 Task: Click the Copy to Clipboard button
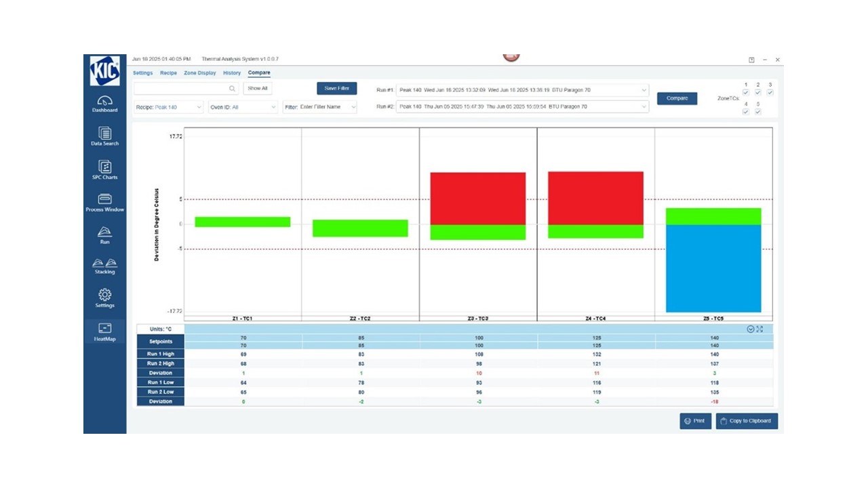click(x=746, y=421)
